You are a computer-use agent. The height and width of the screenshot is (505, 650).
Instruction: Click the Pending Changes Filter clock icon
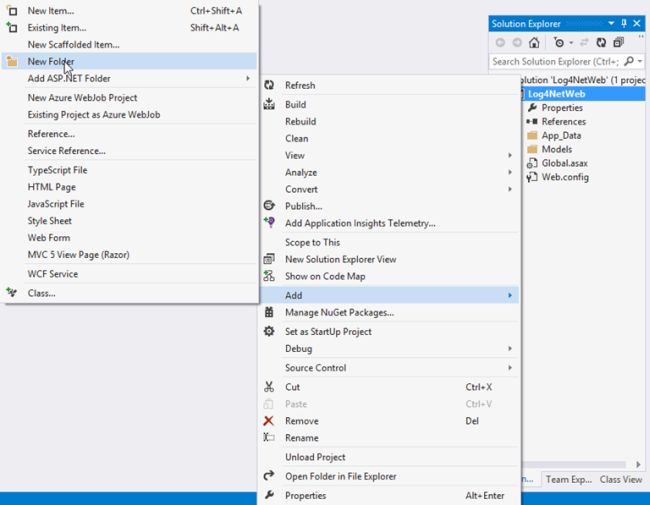[559, 42]
